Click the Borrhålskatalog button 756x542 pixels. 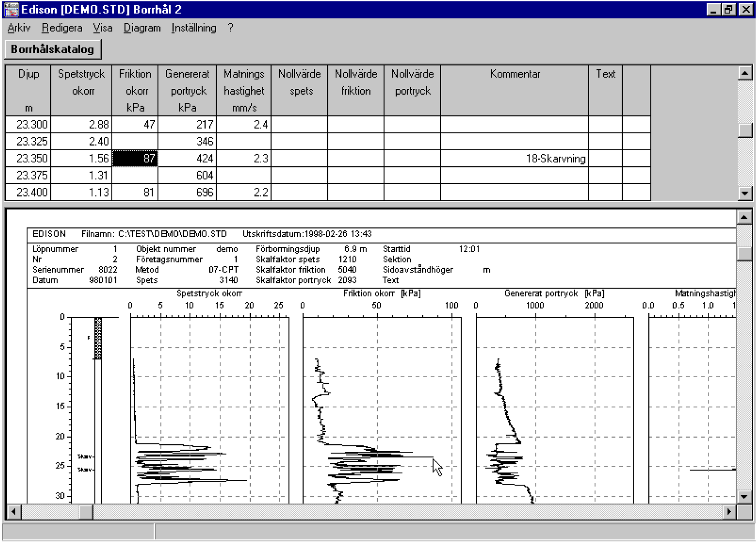tap(52, 49)
